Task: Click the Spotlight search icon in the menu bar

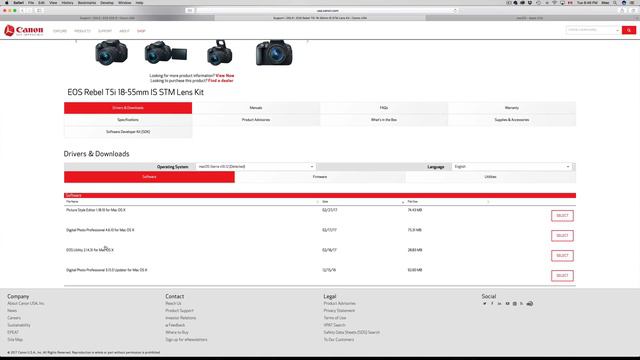Action: click(615, 2)
